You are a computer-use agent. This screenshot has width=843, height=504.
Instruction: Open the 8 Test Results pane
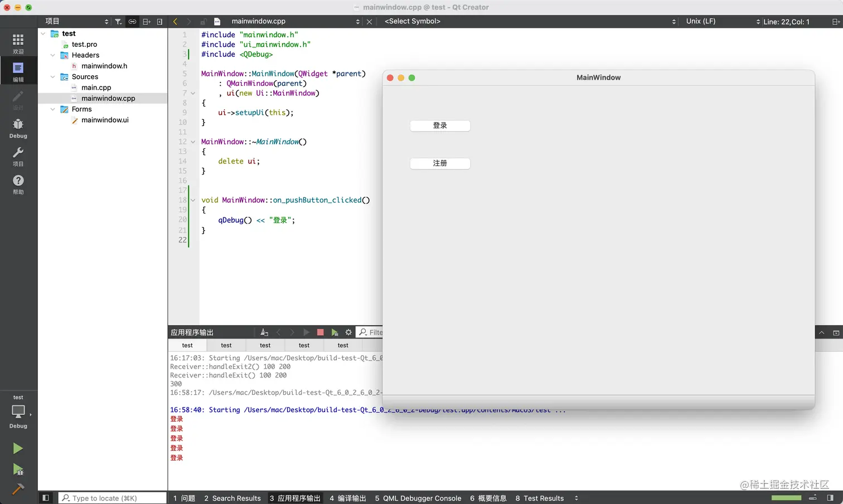coord(540,498)
